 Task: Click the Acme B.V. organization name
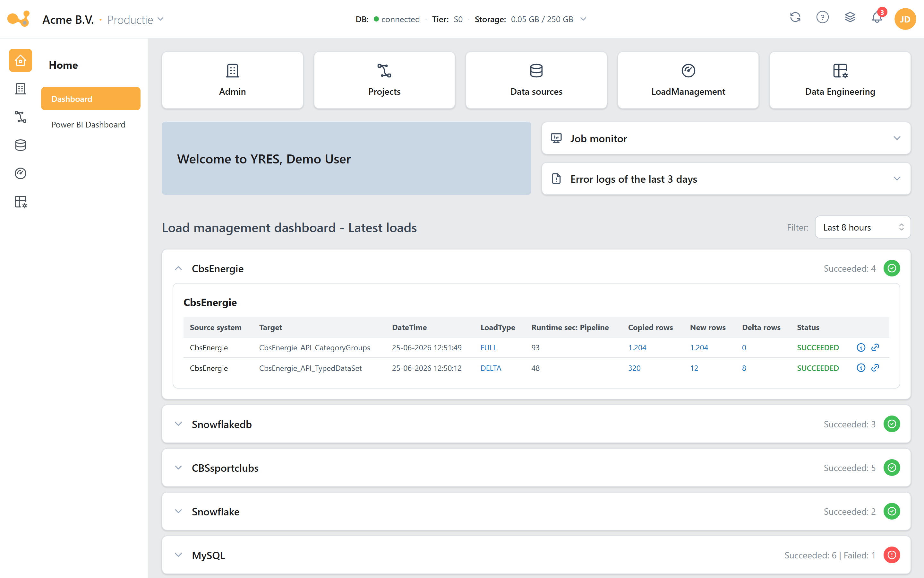(x=68, y=20)
